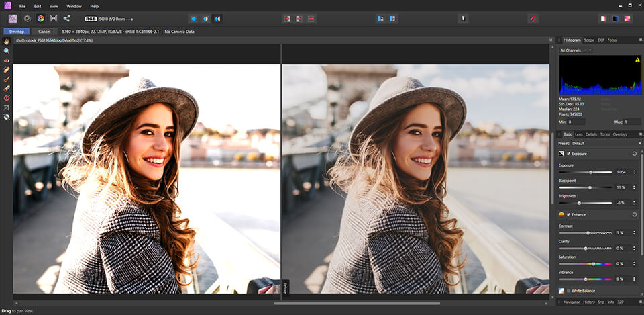Toggle the clipped tones indicator icon
This screenshot has height=315, width=644.
pyautogui.click(x=627, y=19)
